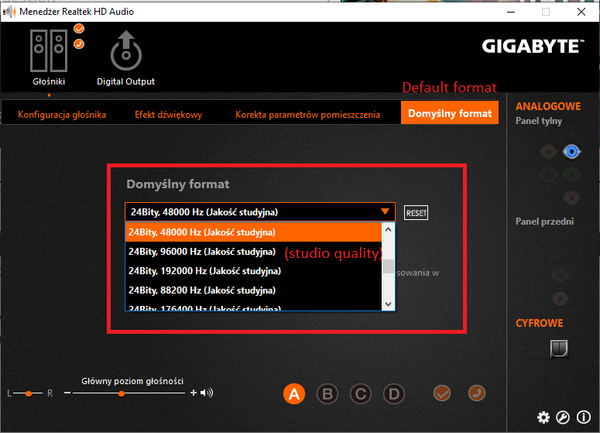600x433 pixels.
Task: Select preset A
Action: [294, 394]
